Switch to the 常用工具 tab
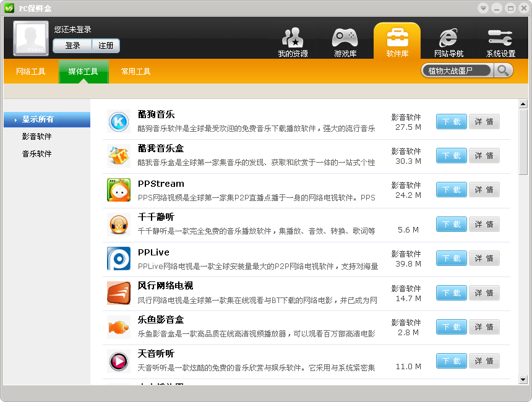Screen dimensions: 532x402 137,71
